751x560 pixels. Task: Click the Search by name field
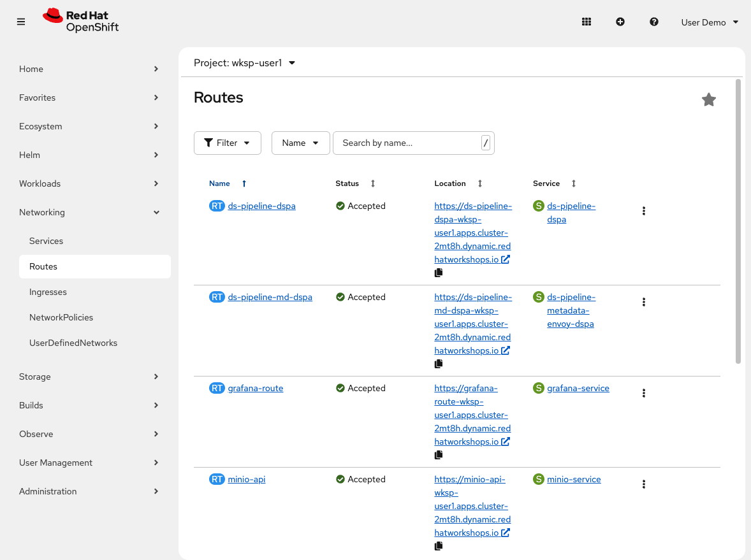point(408,143)
